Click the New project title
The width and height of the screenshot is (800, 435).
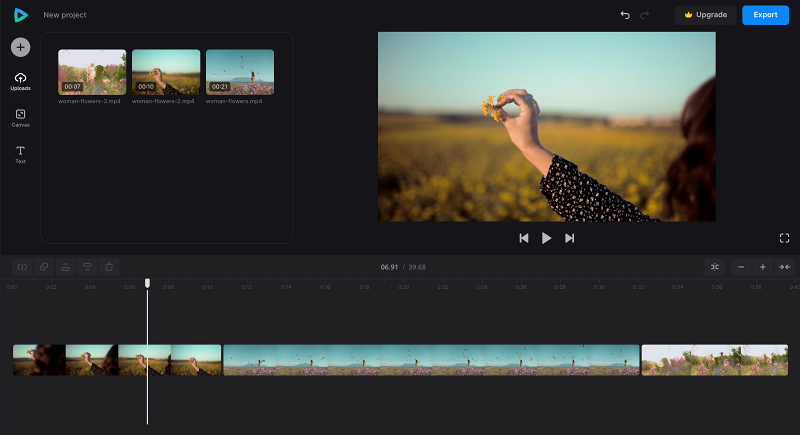pyautogui.click(x=65, y=15)
